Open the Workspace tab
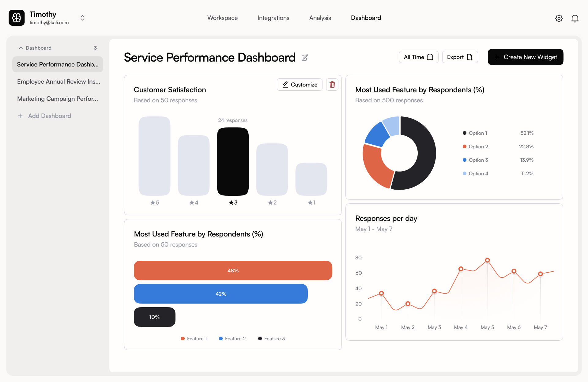The height and width of the screenshot is (382, 588). point(222,18)
